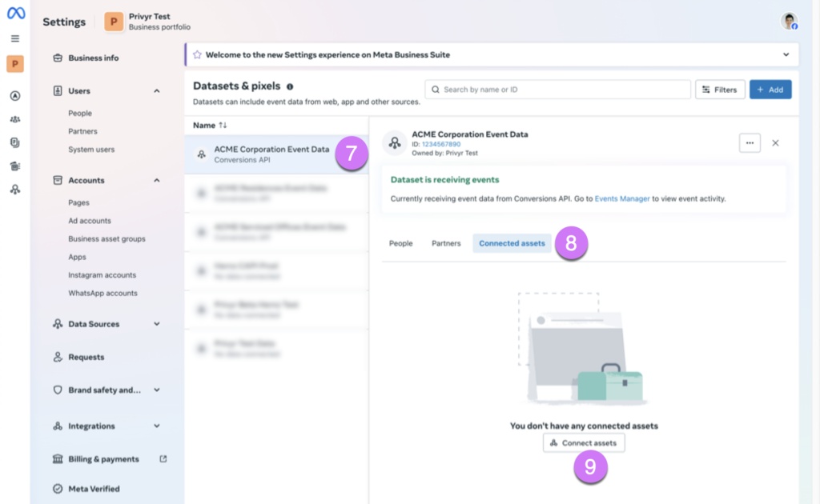
Task: Collapse the Accounts section
Action: [x=157, y=180]
